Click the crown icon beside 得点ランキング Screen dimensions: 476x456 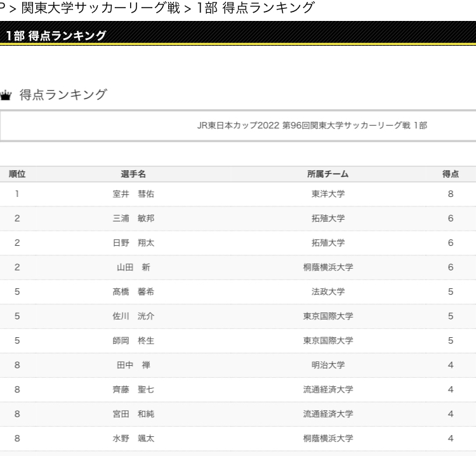pyautogui.click(x=6, y=96)
